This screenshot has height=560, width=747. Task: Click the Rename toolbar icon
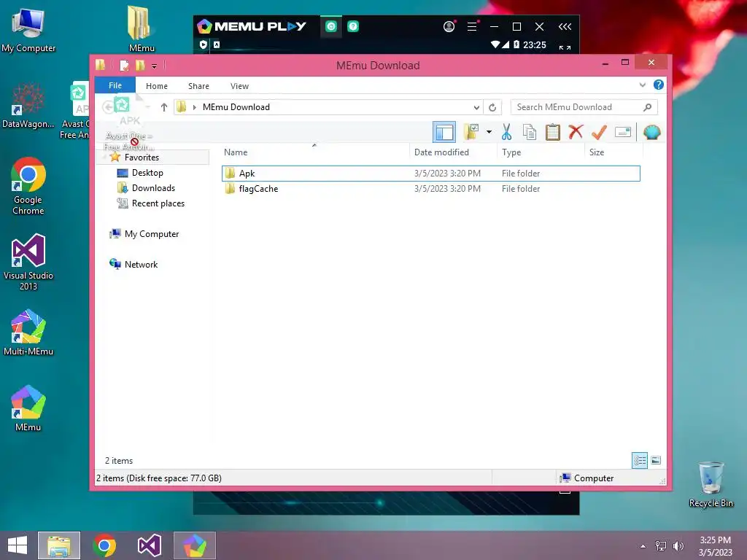click(623, 132)
